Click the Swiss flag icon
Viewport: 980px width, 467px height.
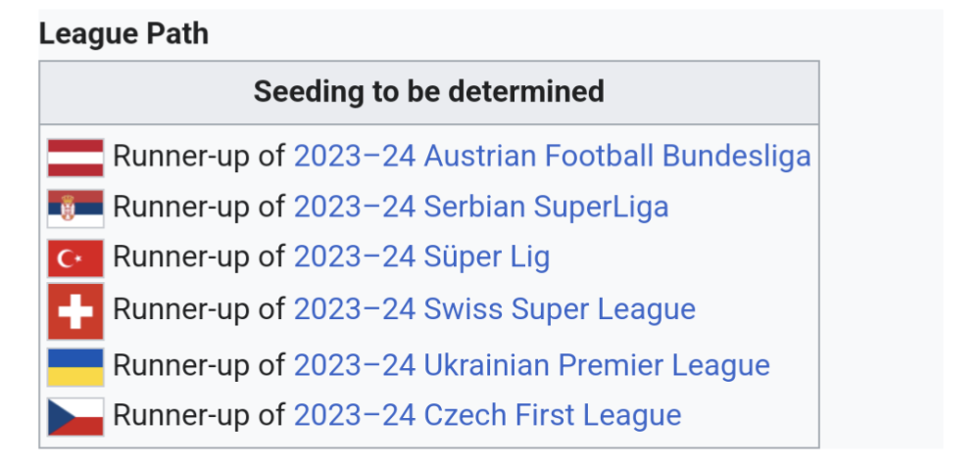[x=75, y=310]
